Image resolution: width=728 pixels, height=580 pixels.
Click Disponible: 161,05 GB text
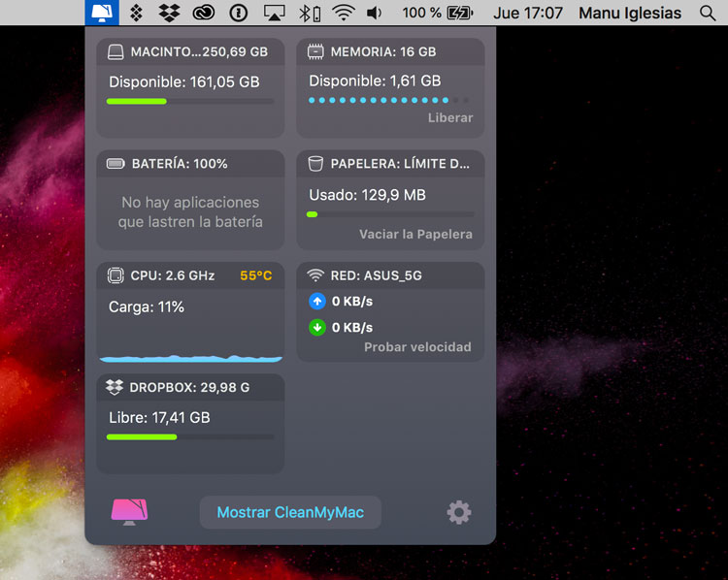pyautogui.click(x=184, y=81)
